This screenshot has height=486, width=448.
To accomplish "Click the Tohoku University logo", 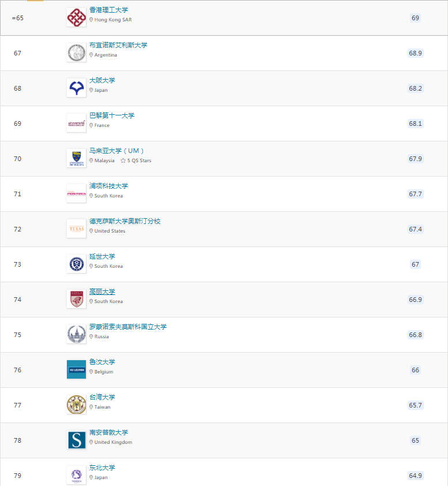I will coord(77,475).
